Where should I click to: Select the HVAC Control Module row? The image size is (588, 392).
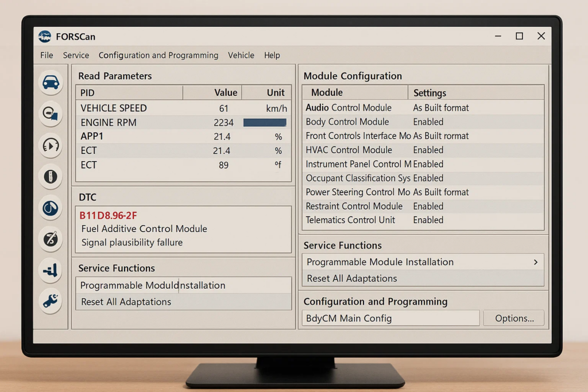423,150
